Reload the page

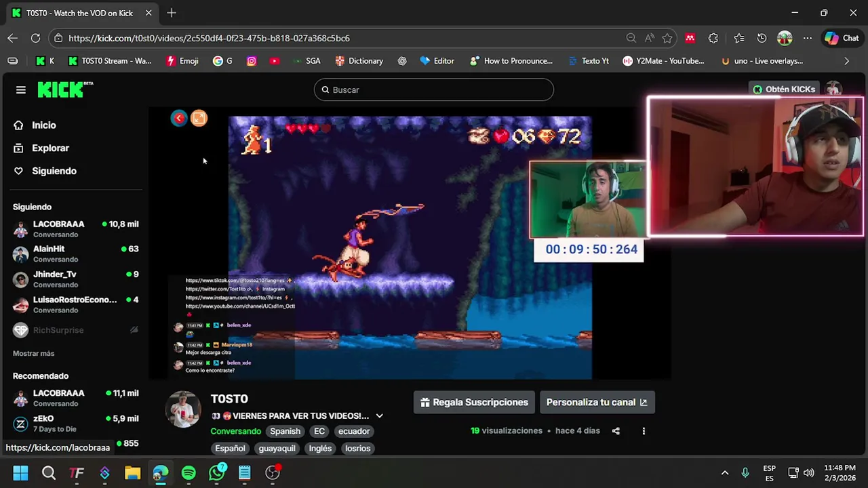point(35,38)
